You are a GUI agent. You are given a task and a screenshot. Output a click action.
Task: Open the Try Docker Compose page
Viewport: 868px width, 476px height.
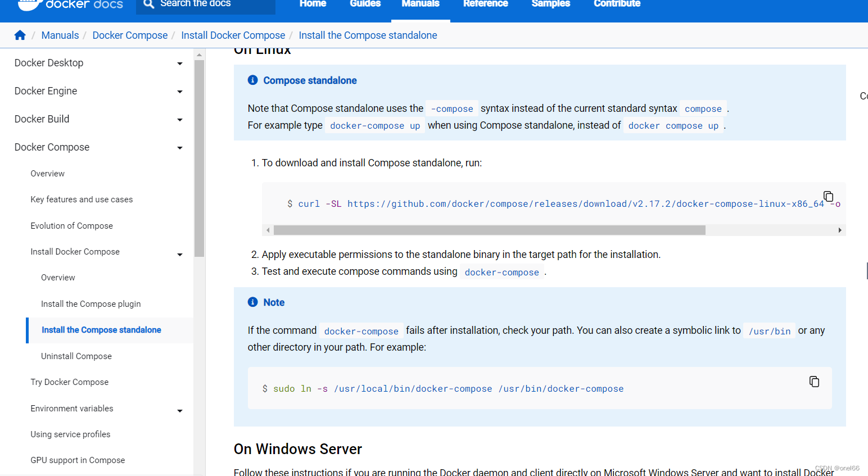click(69, 382)
